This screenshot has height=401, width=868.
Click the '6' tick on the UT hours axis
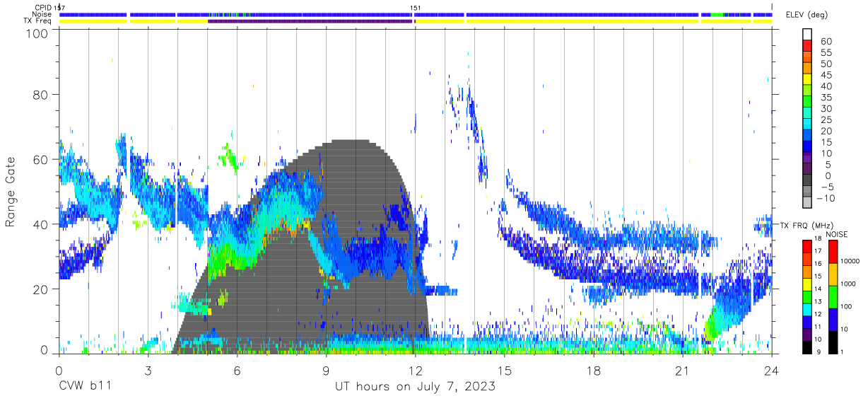tap(237, 370)
